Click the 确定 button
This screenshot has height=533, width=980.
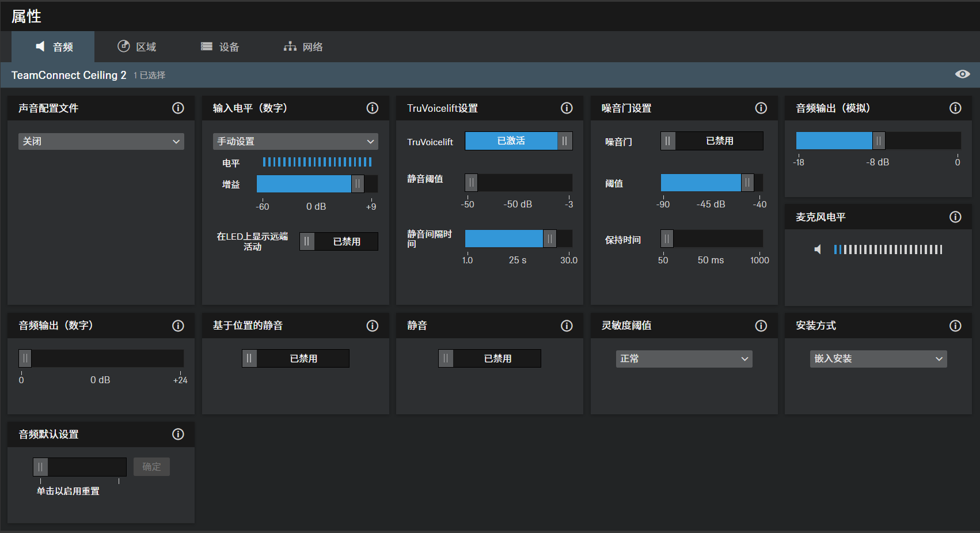pyautogui.click(x=151, y=467)
